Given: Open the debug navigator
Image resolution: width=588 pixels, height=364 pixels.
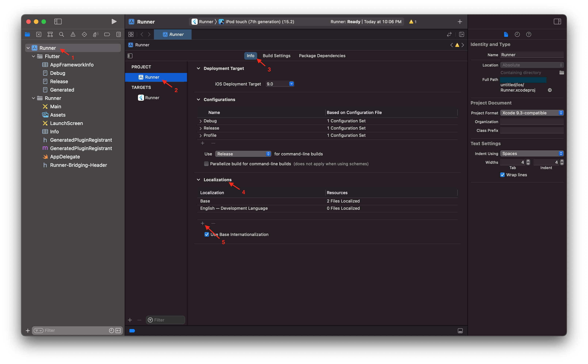Looking at the screenshot, I should pos(96,34).
